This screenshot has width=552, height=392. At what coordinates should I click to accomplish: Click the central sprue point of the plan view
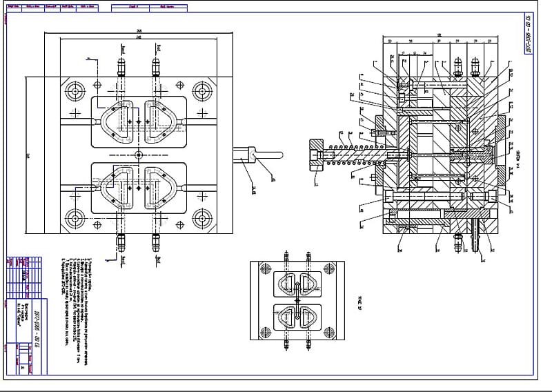pyautogui.click(x=139, y=153)
